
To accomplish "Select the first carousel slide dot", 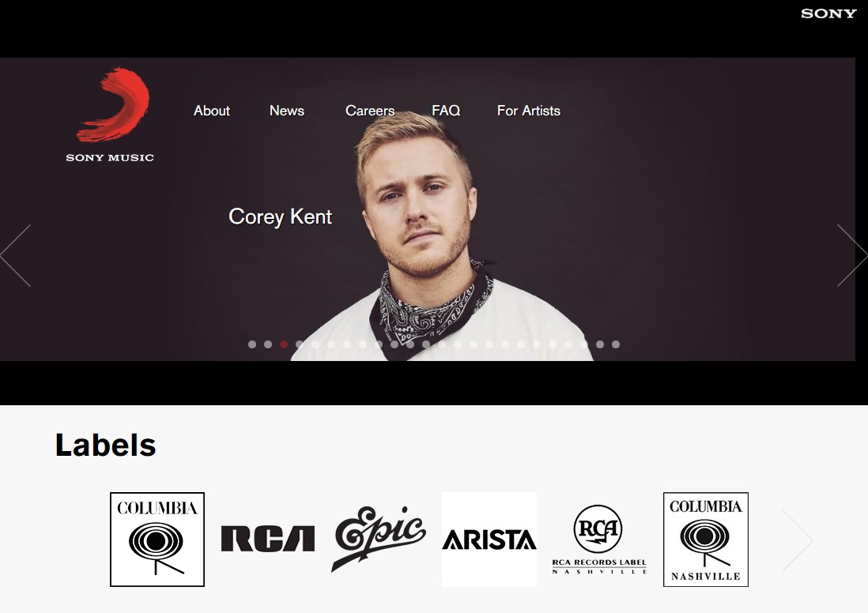I will point(252,344).
